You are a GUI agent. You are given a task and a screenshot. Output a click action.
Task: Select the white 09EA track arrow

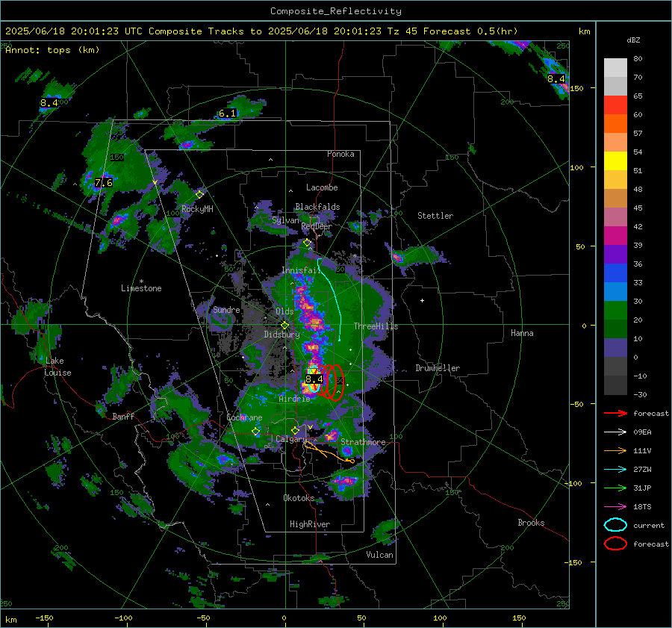pyautogui.click(x=615, y=432)
